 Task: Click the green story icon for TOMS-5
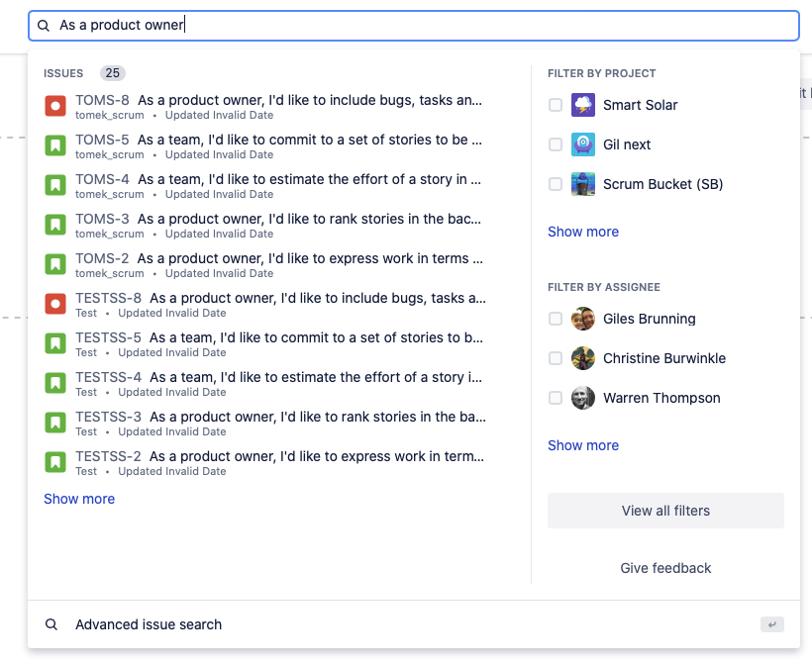point(55,145)
